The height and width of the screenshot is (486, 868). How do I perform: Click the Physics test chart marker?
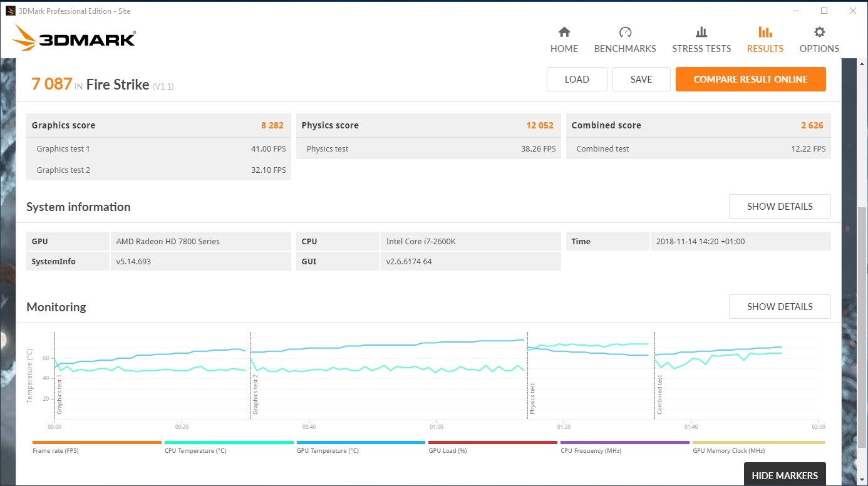533,400
